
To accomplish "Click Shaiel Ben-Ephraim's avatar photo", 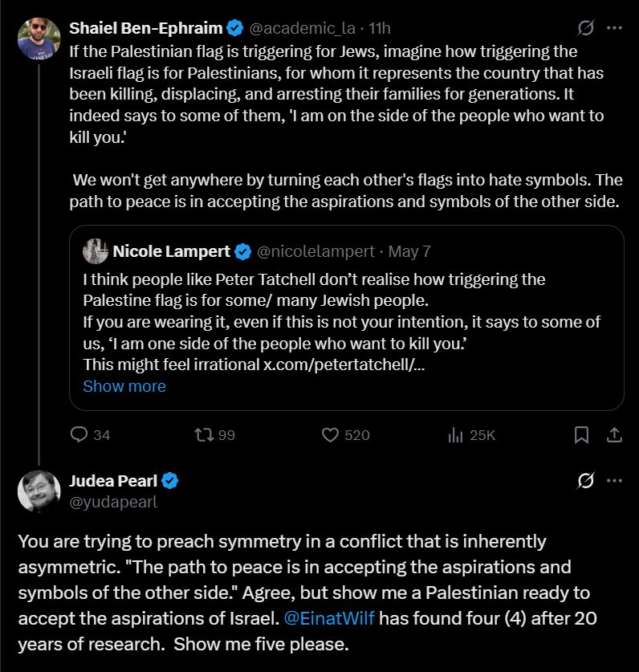I will (39, 39).
